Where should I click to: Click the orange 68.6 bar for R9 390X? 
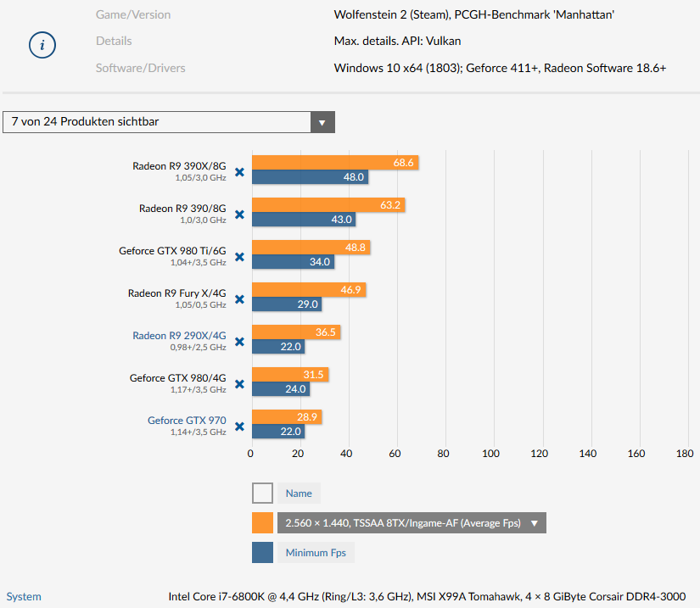335,162
